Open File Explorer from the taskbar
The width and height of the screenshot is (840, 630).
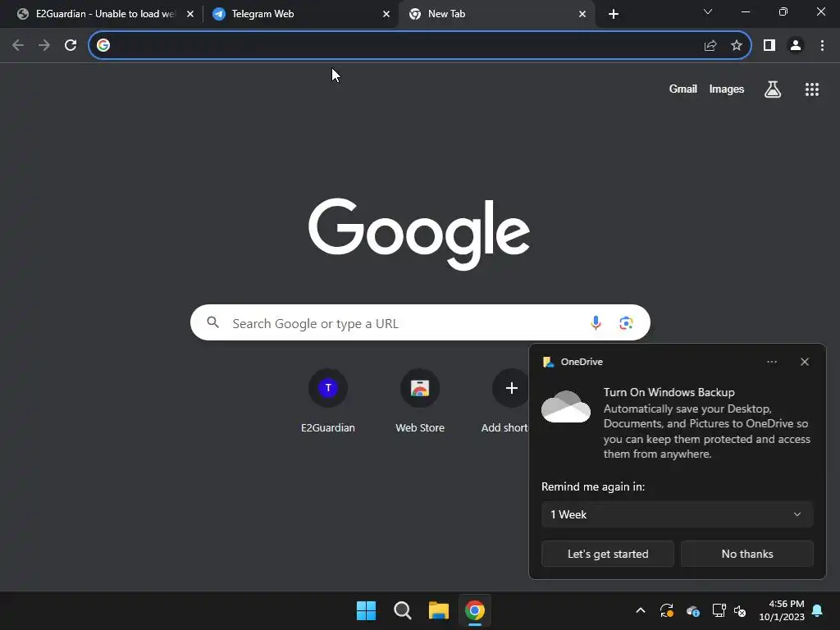(439, 610)
